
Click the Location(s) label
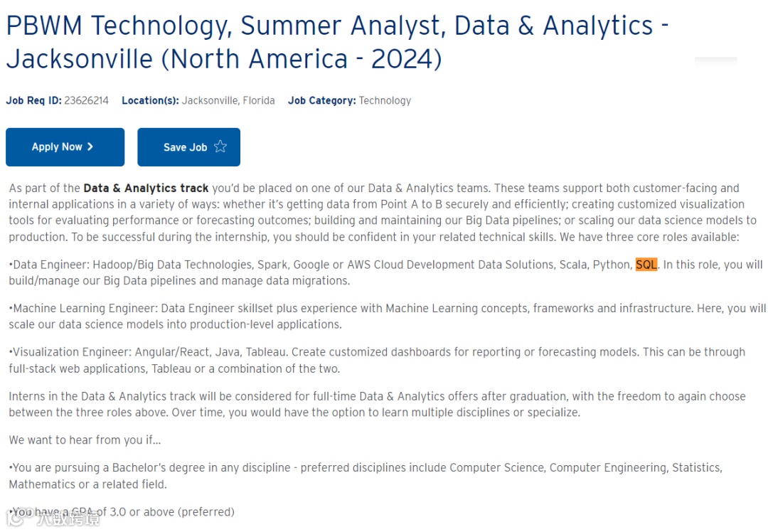pyautogui.click(x=150, y=101)
